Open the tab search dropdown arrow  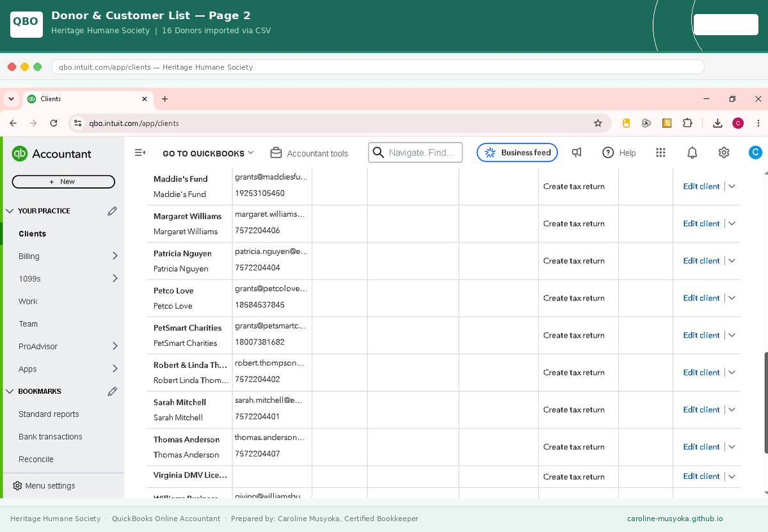pyautogui.click(x=12, y=99)
